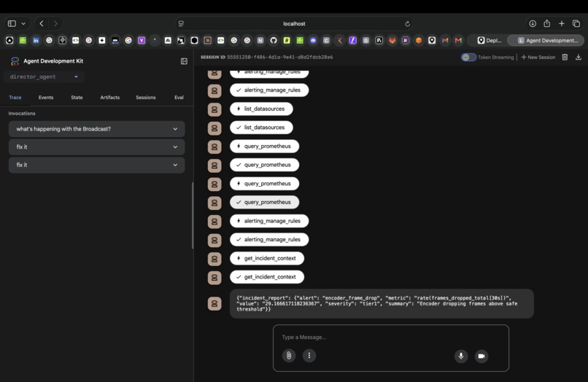Open highlighted query_prometheus response chip
588x382 pixels.
coord(264,202)
